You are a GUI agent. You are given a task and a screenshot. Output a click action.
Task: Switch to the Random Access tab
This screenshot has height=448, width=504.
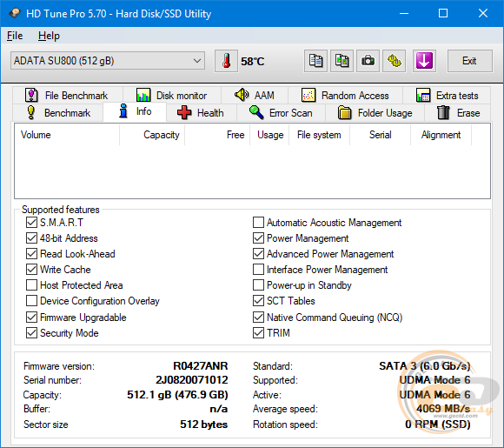tap(346, 96)
